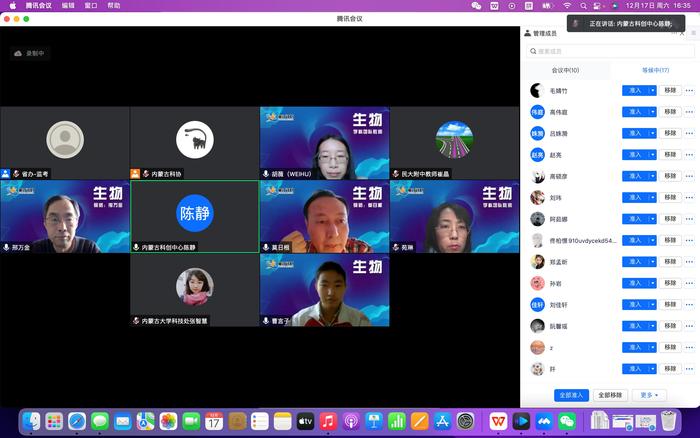
Task: Open the 编辑 menu in menu bar
Action: tap(68, 6)
